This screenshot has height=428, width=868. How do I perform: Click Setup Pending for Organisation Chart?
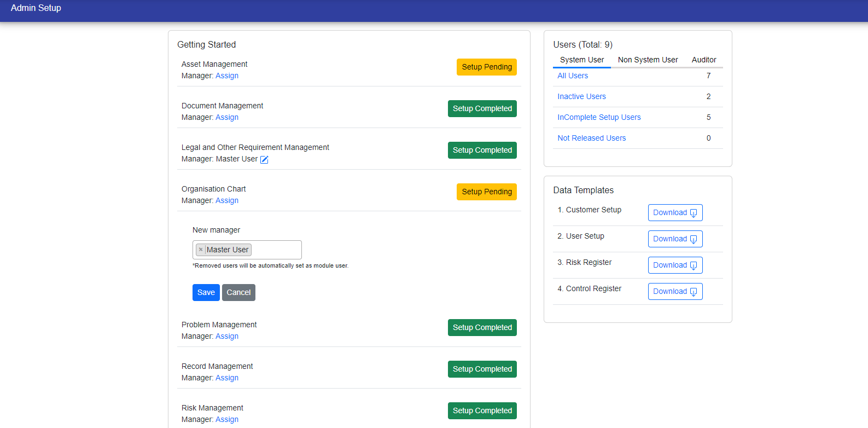[486, 192]
